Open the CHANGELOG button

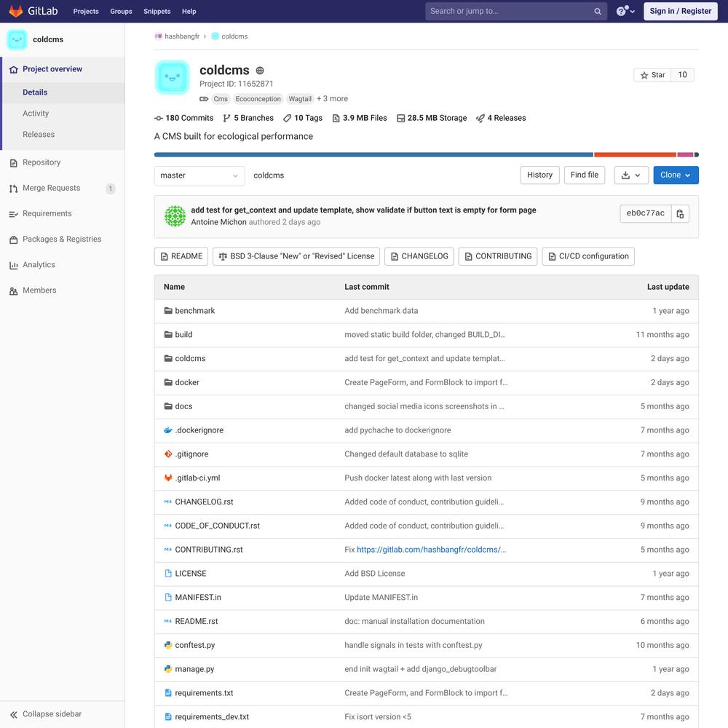419,257
